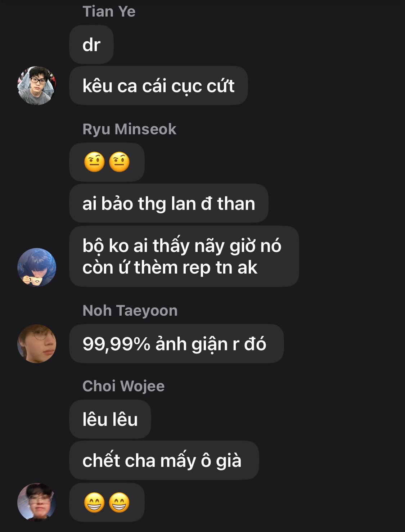The height and width of the screenshot is (532, 405).
Task: Open Tian Ye's profile picture with glasses
Action: tap(37, 86)
